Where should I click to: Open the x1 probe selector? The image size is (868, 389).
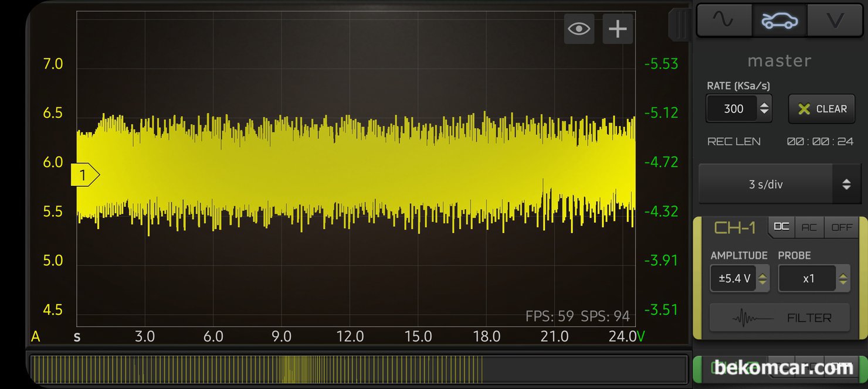click(x=813, y=279)
